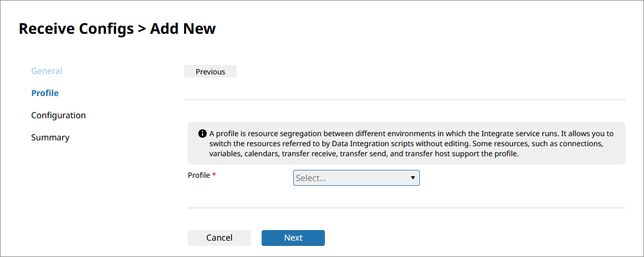Click the profile description paragraph text
Viewport: 644px width, 257px height.
click(406, 144)
